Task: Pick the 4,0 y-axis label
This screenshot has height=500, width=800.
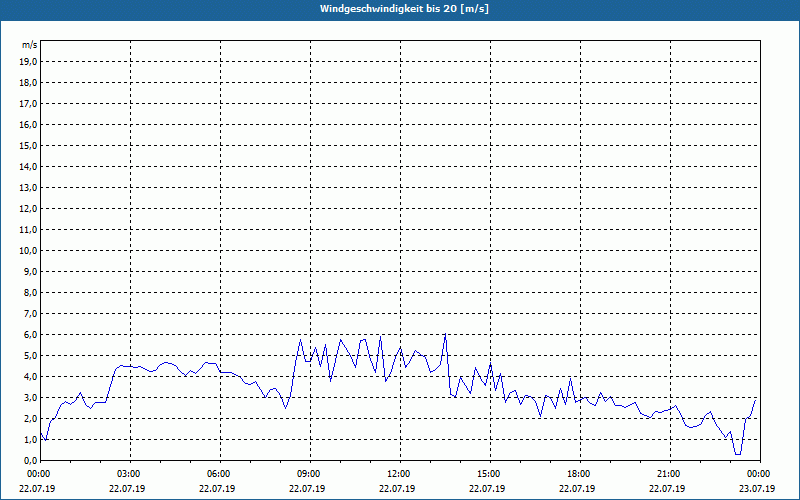Action: point(30,377)
